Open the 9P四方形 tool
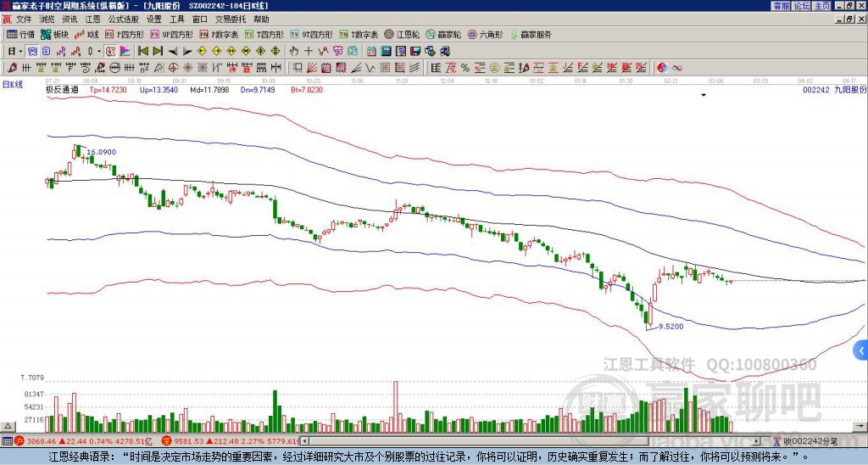The width and height of the screenshot is (868, 465). coord(172,34)
